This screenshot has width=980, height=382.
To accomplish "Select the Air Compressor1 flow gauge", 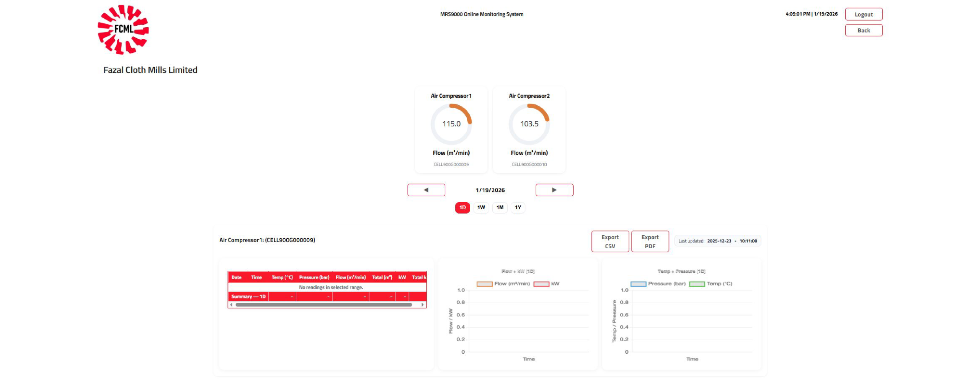I will coord(451,124).
